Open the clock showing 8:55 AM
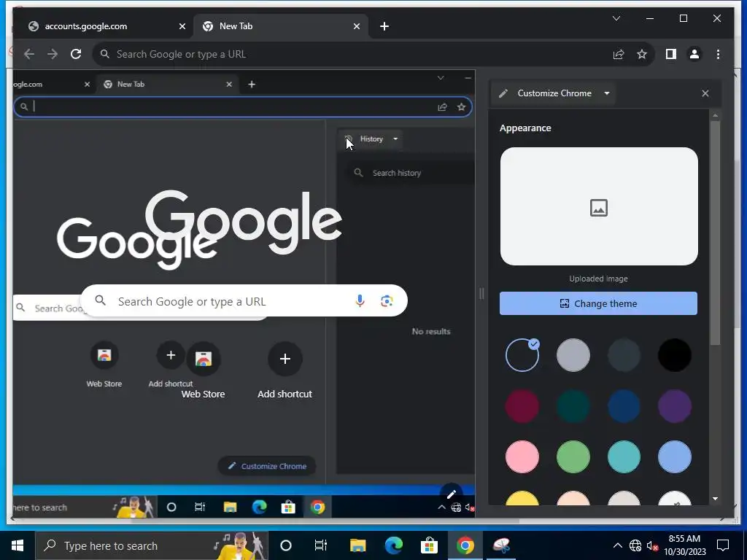The height and width of the screenshot is (560, 747). pyautogui.click(x=685, y=545)
